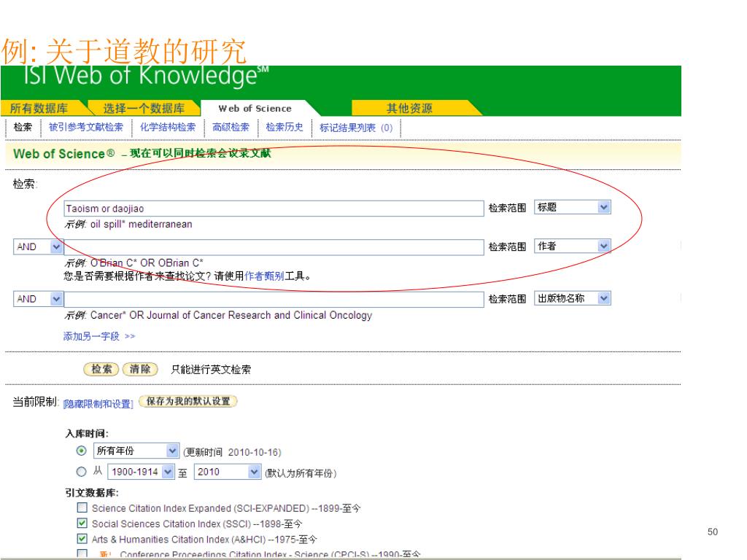Click the 清除 clear button
Image resolution: width=747 pixels, height=560 pixels.
coord(140,369)
